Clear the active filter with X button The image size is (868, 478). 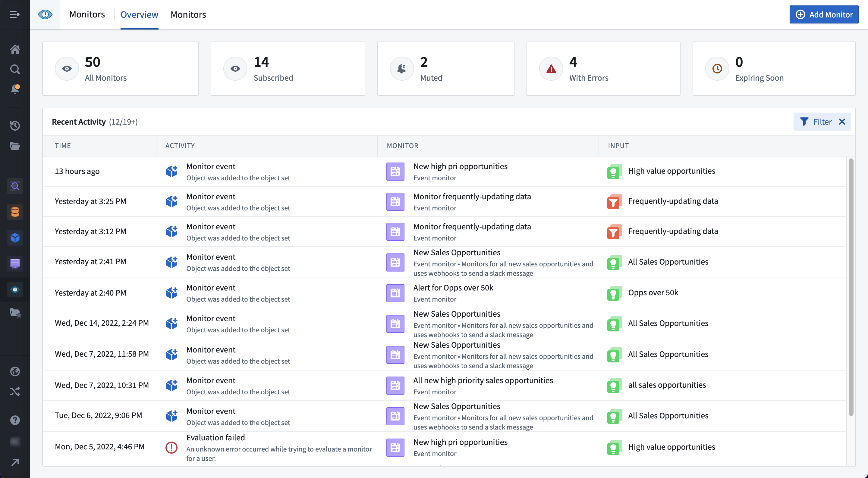click(843, 121)
